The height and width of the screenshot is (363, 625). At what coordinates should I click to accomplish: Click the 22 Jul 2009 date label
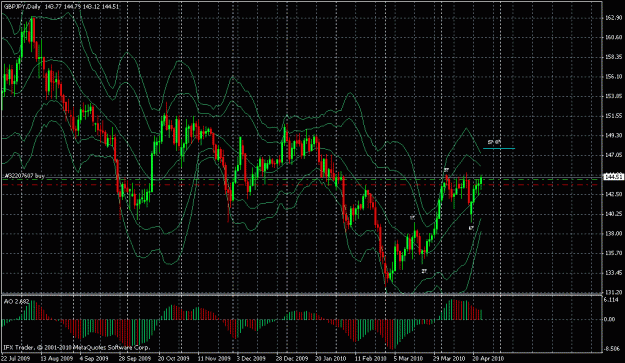[15, 358]
